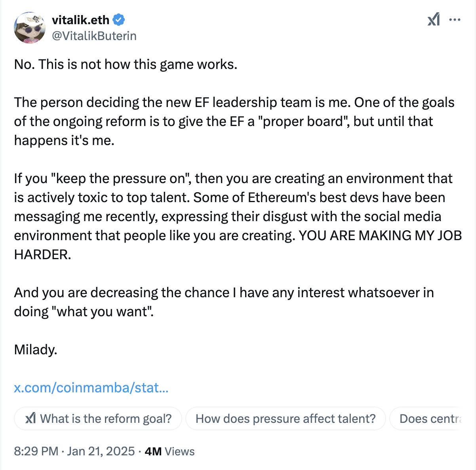This screenshot has width=476, height=470.
Task: Click the "Milady." line of the post
Action: [36, 350]
